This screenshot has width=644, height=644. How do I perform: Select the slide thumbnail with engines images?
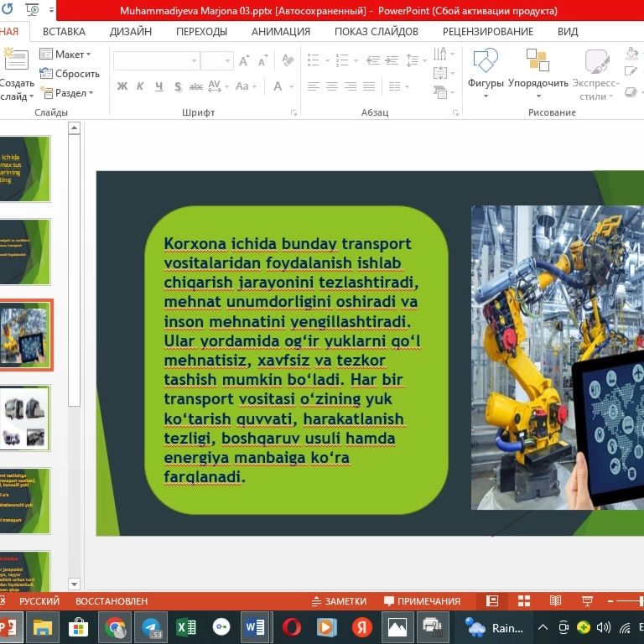coord(24,418)
